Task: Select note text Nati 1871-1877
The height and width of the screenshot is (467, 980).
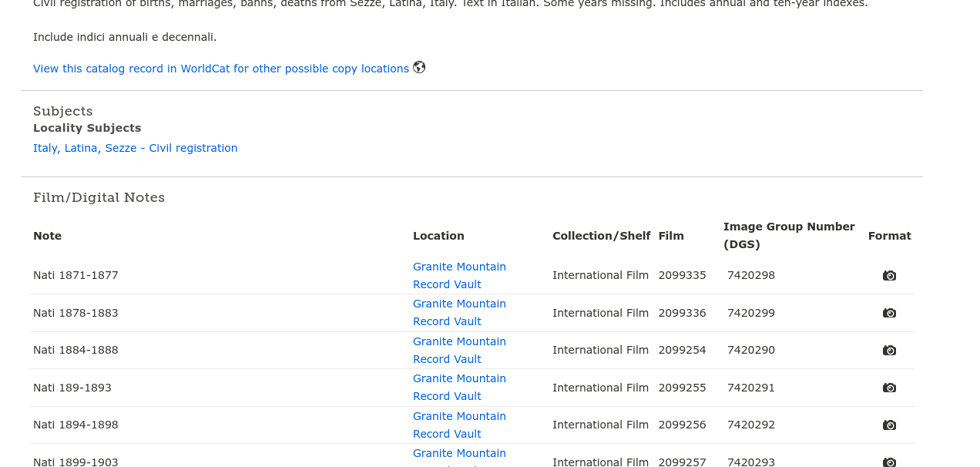Action: [76, 275]
